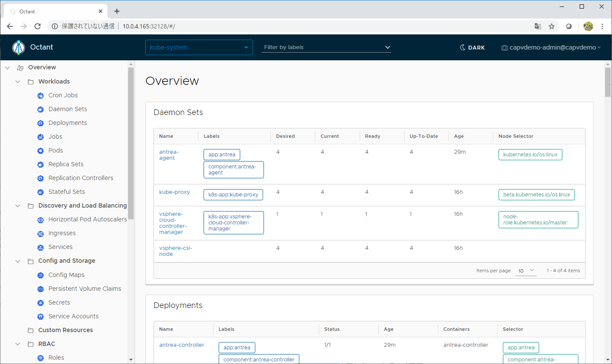Screen dimensions: 612x364
Task: Click the Chrome profile avatar
Action: 588,26
